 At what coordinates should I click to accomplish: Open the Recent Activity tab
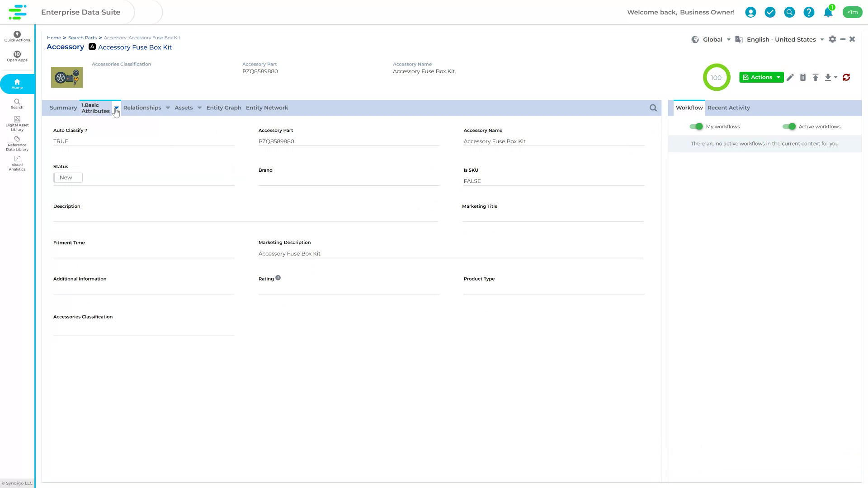[728, 108]
